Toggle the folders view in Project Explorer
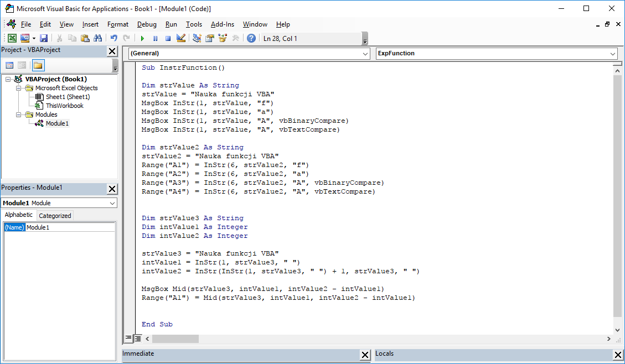 (x=37, y=65)
